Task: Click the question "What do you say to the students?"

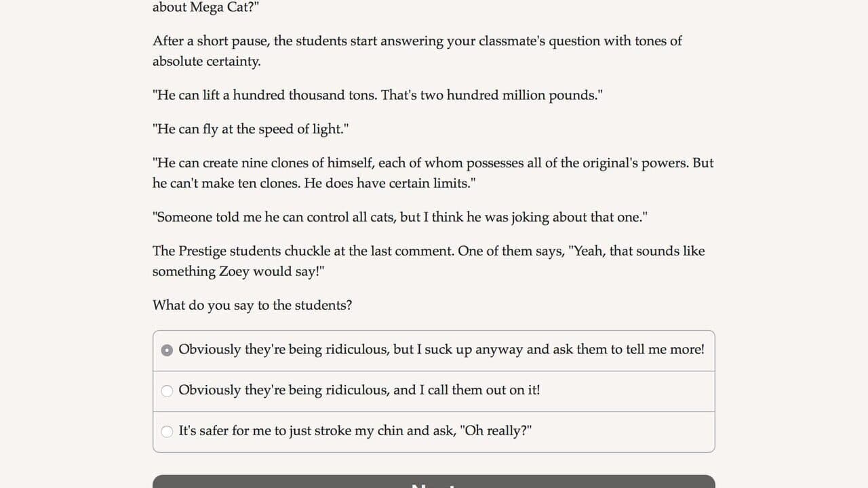Action: click(x=252, y=305)
